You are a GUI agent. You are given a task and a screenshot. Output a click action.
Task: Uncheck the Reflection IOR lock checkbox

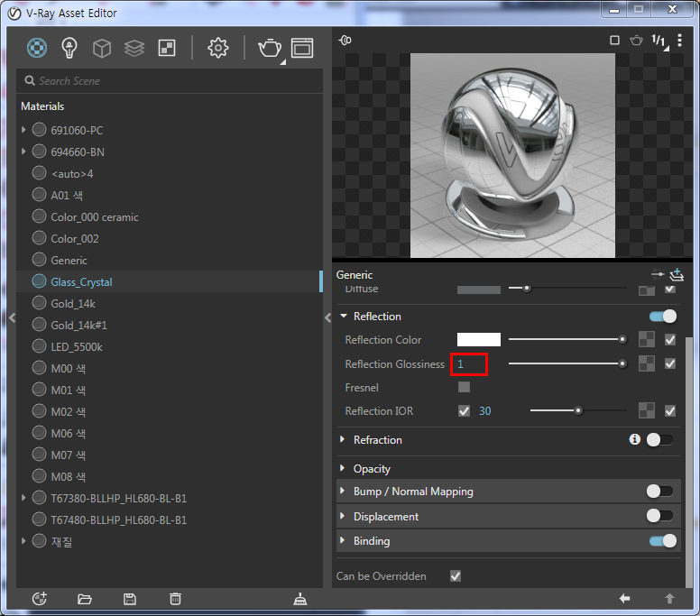464,410
